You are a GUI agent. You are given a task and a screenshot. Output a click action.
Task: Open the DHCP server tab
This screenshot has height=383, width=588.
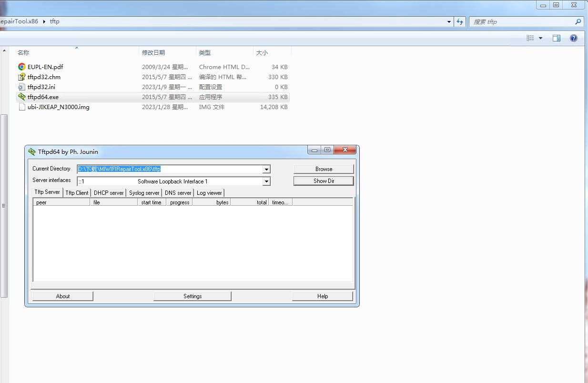coord(108,192)
